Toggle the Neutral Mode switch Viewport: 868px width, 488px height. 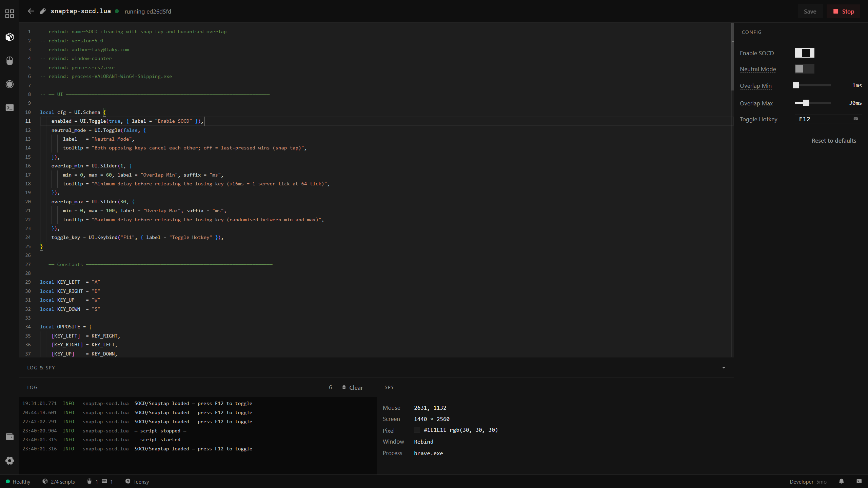[x=804, y=69]
